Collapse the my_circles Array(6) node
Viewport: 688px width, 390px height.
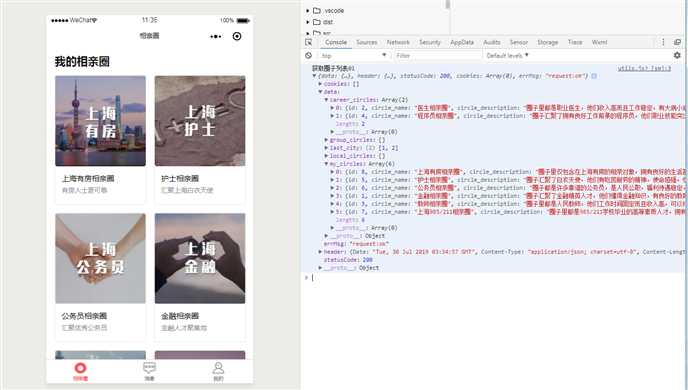coord(326,164)
